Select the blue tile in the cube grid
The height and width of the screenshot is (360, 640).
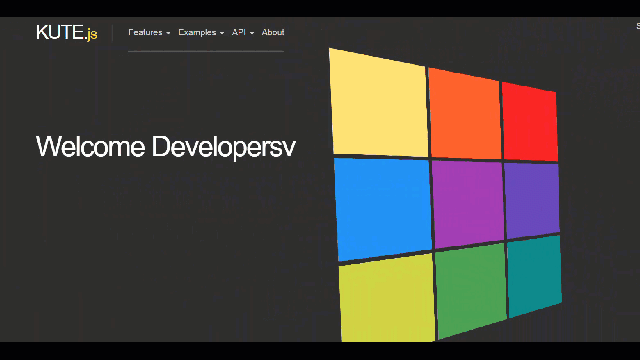tap(383, 208)
